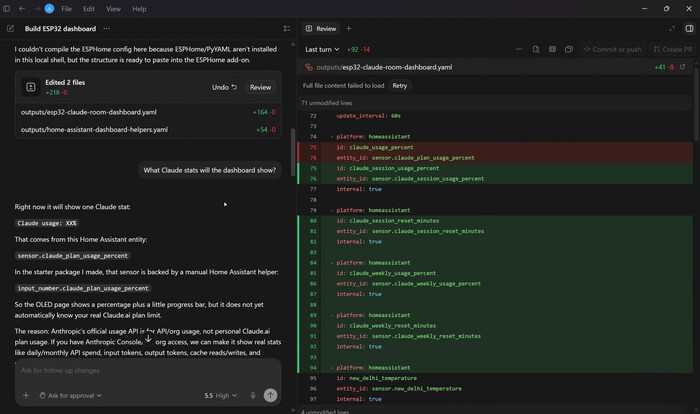Toggle the diff view mode icon
Image resolution: width=700 pixels, height=414 pixels.
(x=552, y=49)
